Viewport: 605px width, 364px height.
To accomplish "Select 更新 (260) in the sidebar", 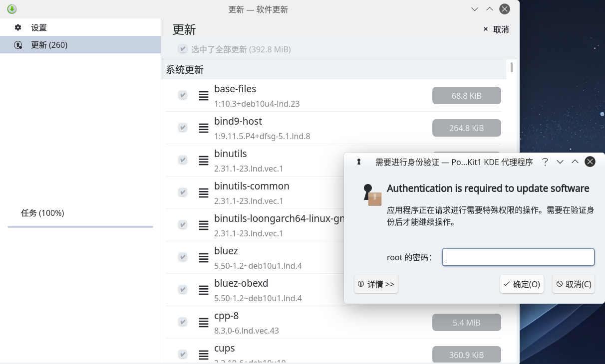I will point(49,45).
